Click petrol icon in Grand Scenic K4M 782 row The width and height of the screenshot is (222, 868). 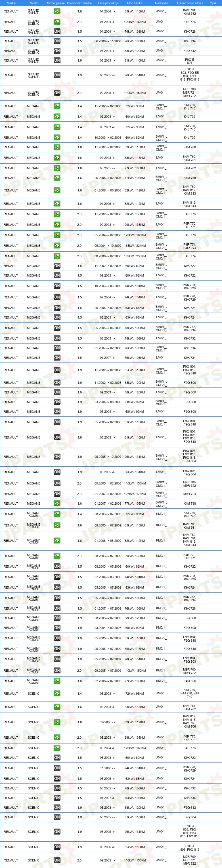(x=57, y=11)
